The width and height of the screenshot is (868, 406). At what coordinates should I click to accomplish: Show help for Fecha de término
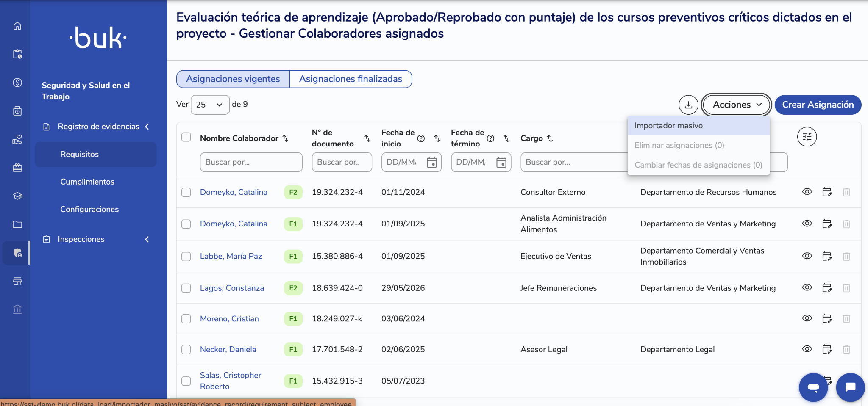click(x=490, y=138)
